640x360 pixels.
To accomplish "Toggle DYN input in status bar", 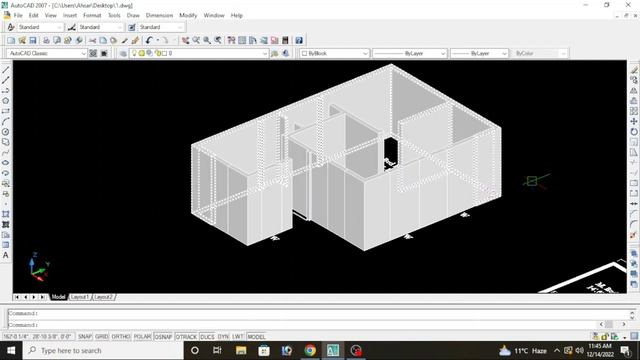I will point(223,337).
